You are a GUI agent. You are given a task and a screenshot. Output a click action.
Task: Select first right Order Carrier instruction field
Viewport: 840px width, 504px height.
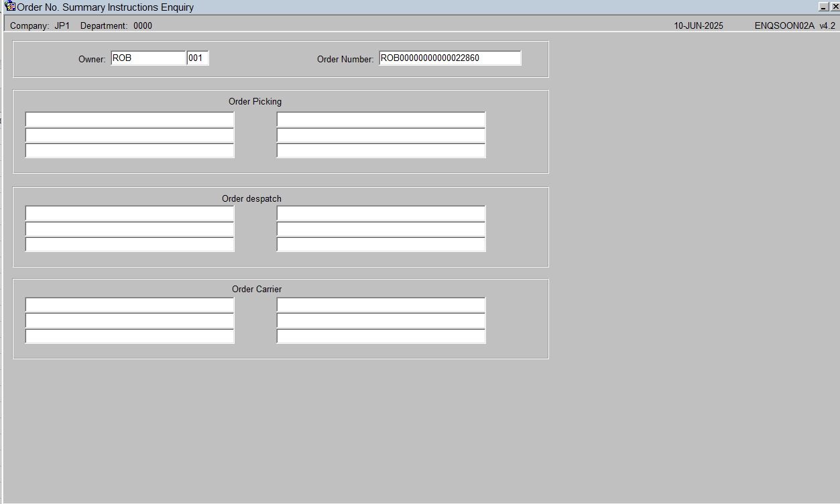tap(381, 305)
